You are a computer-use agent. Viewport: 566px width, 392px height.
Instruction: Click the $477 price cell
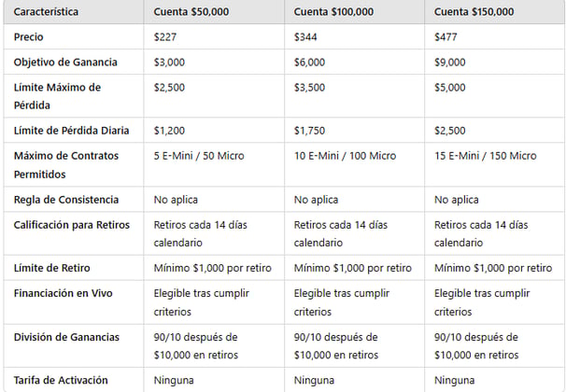[x=446, y=36]
